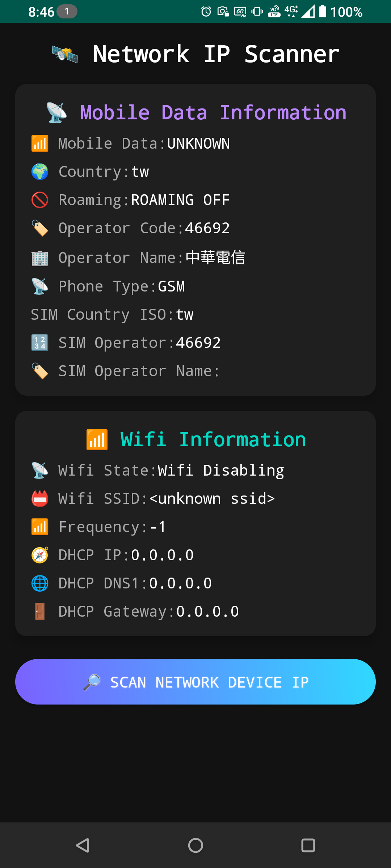This screenshot has width=391, height=868.
Task: Tap the Mobile Data Information heading
Action: (213, 112)
